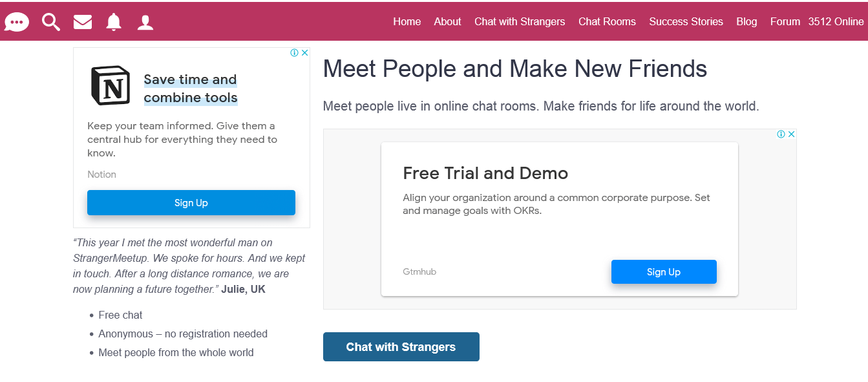Select Chat Rooms in navigation bar
Viewport: 868px width, 382px height.
tap(607, 21)
